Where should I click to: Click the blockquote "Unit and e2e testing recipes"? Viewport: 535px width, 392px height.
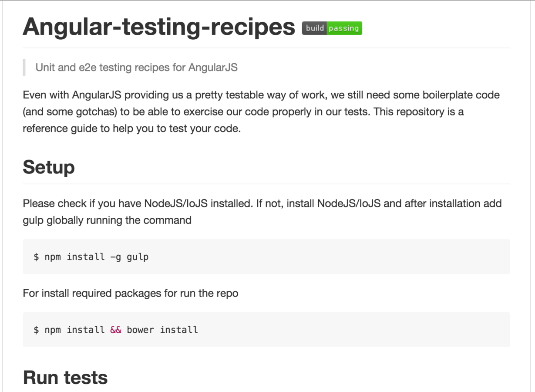(x=136, y=68)
